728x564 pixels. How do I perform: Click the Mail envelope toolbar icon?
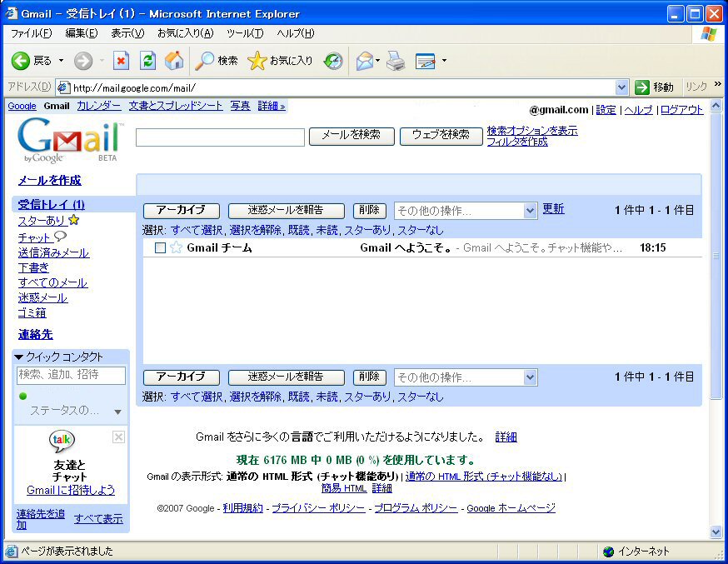(365, 61)
